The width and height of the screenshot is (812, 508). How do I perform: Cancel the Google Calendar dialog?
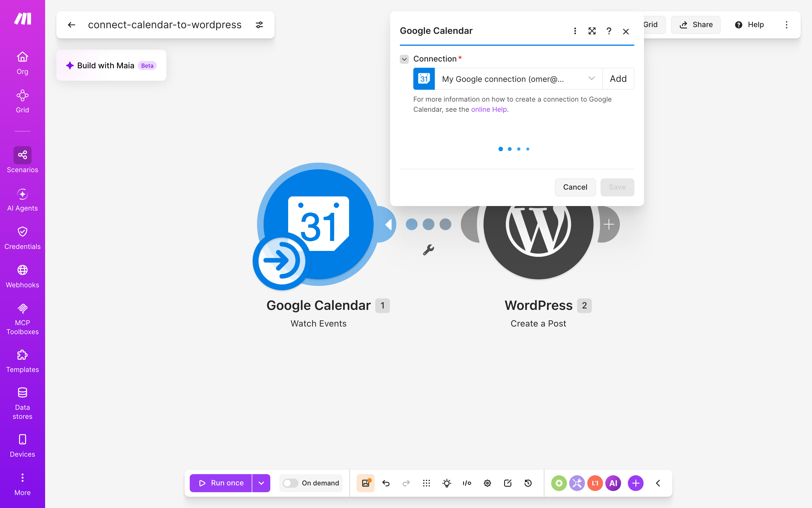pyautogui.click(x=575, y=187)
